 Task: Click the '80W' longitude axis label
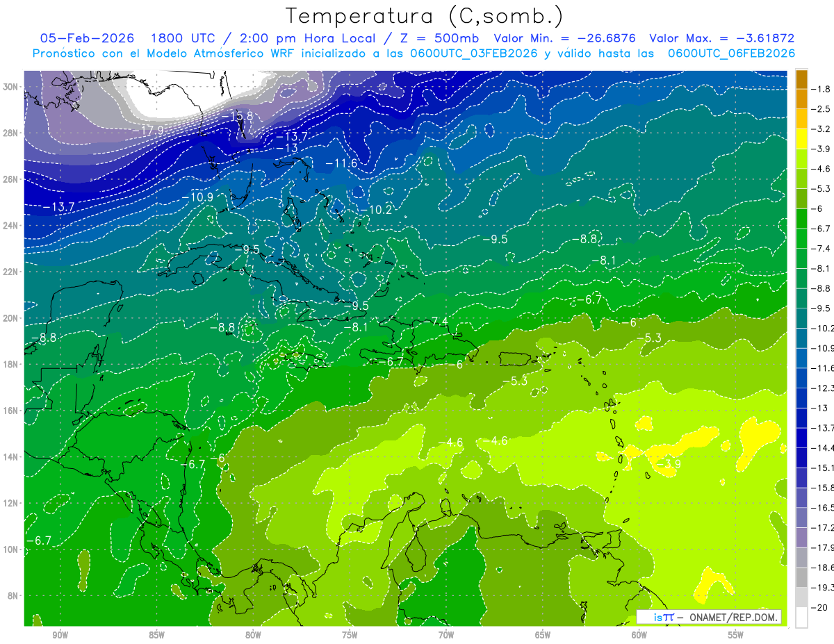click(x=253, y=636)
